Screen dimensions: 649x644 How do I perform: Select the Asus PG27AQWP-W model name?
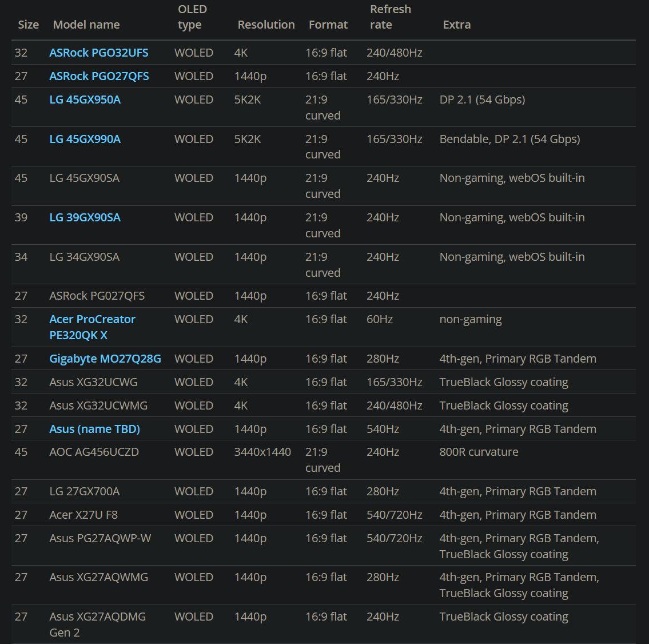point(100,538)
